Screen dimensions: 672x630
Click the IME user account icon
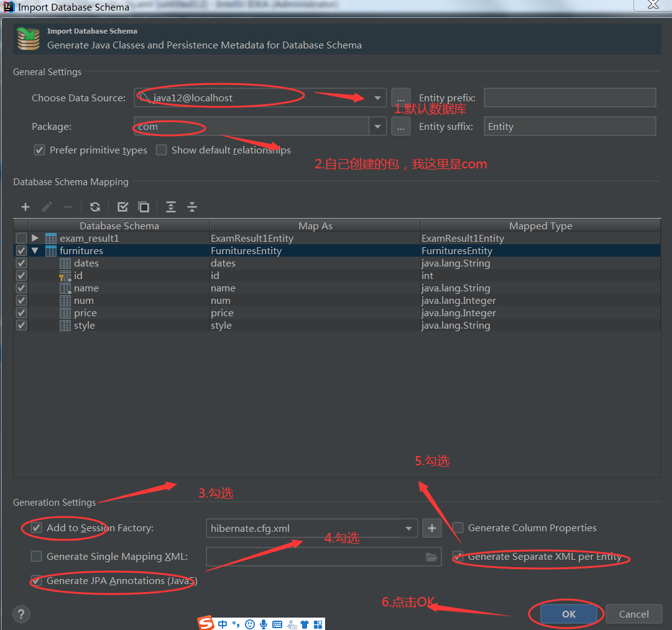292,624
